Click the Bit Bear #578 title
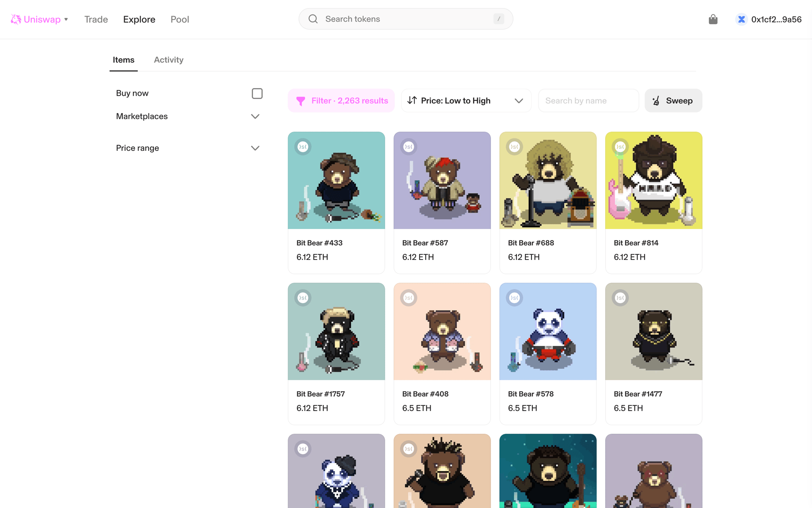The width and height of the screenshot is (812, 508). click(x=531, y=394)
